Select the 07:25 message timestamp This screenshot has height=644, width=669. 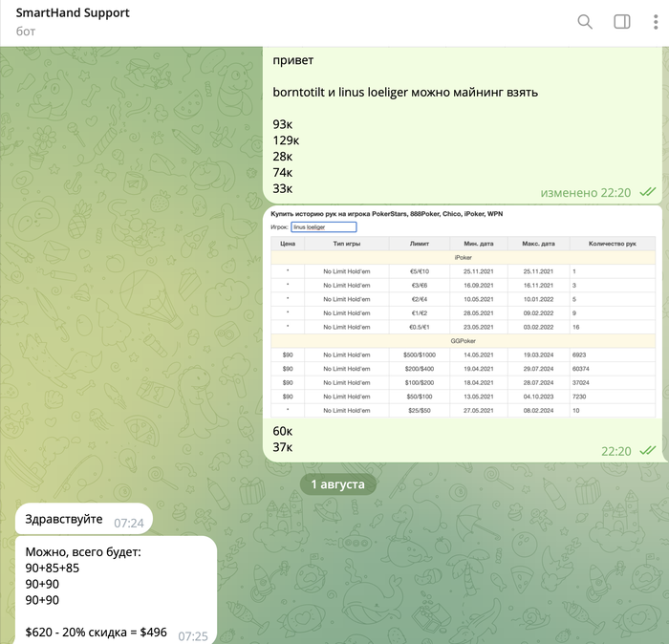[193, 636]
